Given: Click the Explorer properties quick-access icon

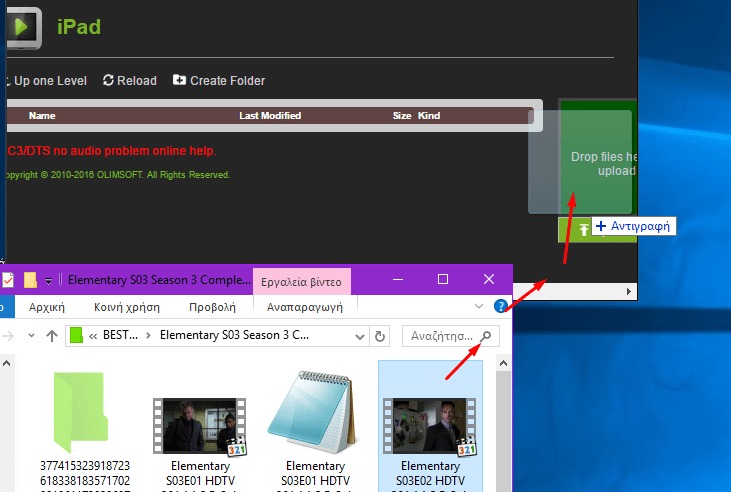Looking at the screenshot, I should click(8, 280).
